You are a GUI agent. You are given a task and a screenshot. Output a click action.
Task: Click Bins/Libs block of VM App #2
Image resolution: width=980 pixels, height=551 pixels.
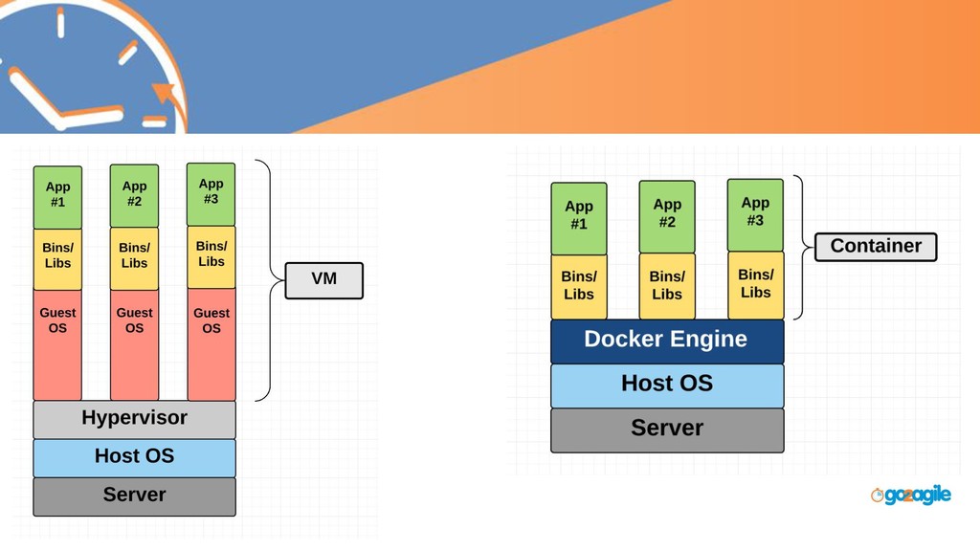point(134,258)
